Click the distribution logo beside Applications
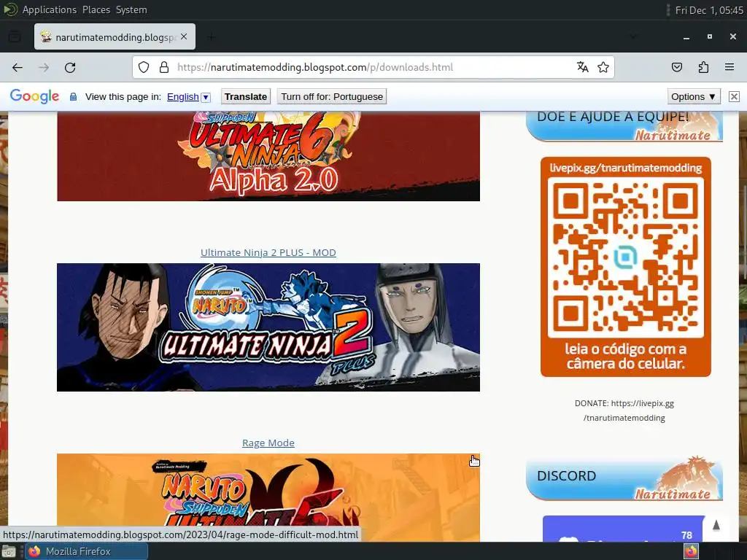The width and height of the screenshot is (747, 560). (x=10, y=9)
